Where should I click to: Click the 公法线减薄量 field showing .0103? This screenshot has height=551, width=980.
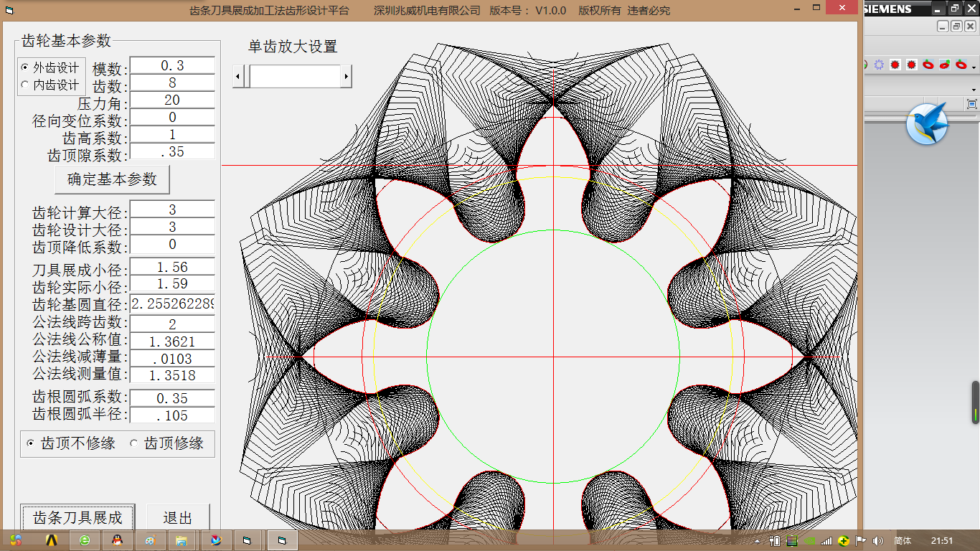click(x=172, y=358)
